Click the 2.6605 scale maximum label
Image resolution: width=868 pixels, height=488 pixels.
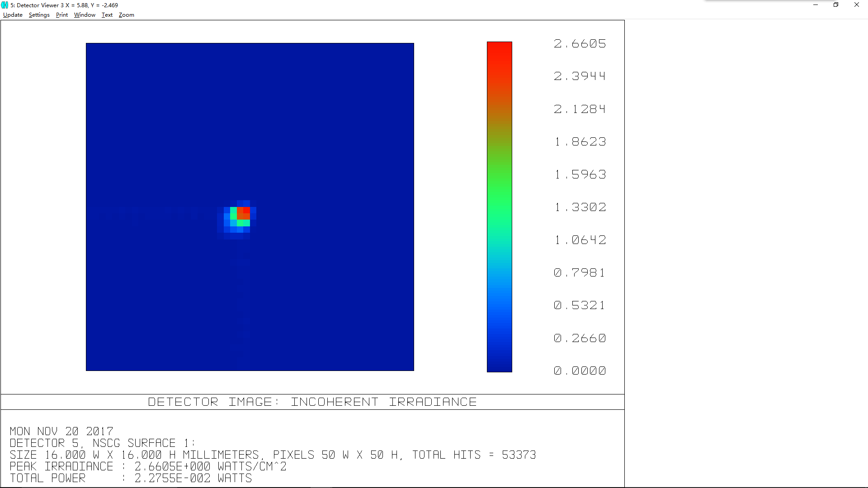coord(580,44)
